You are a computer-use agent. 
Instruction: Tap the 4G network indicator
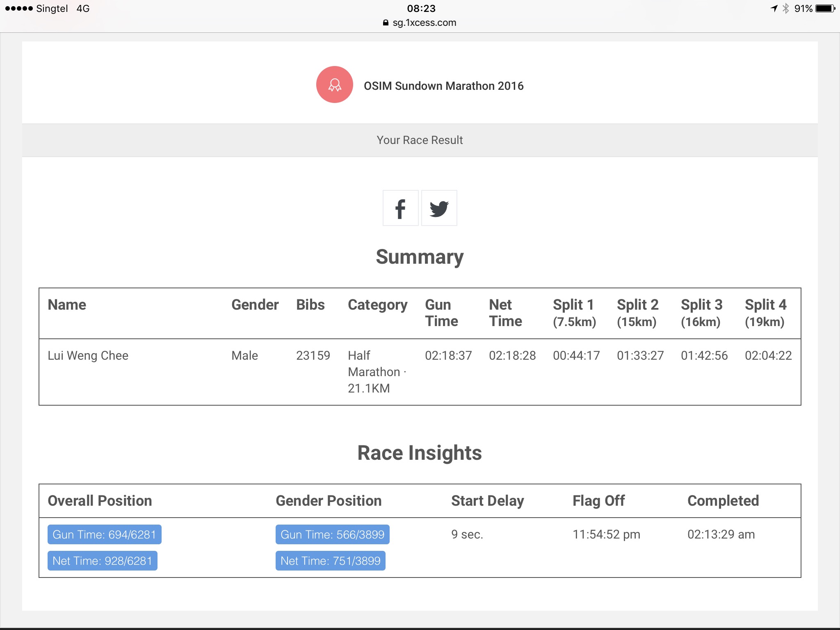(x=83, y=9)
